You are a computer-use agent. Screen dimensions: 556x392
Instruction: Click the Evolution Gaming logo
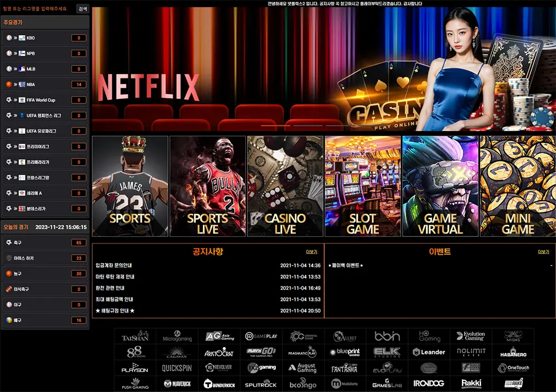[x=471, y=336]
